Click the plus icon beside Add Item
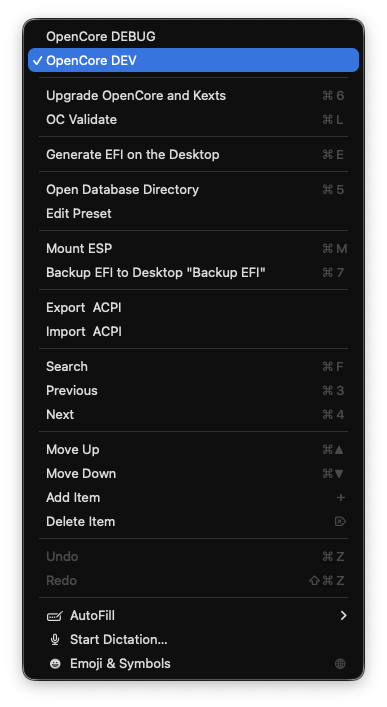The image size is (387, 707). pyautogui.click(x=341, y=498)
